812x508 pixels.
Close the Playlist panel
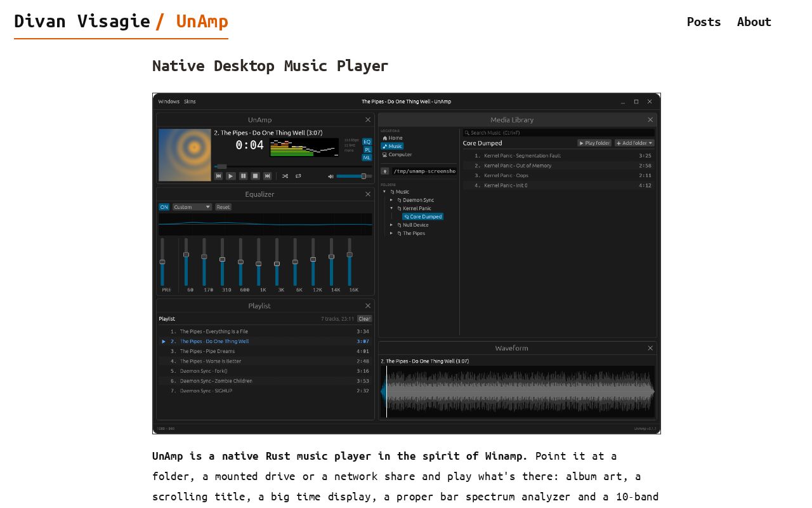368,305
